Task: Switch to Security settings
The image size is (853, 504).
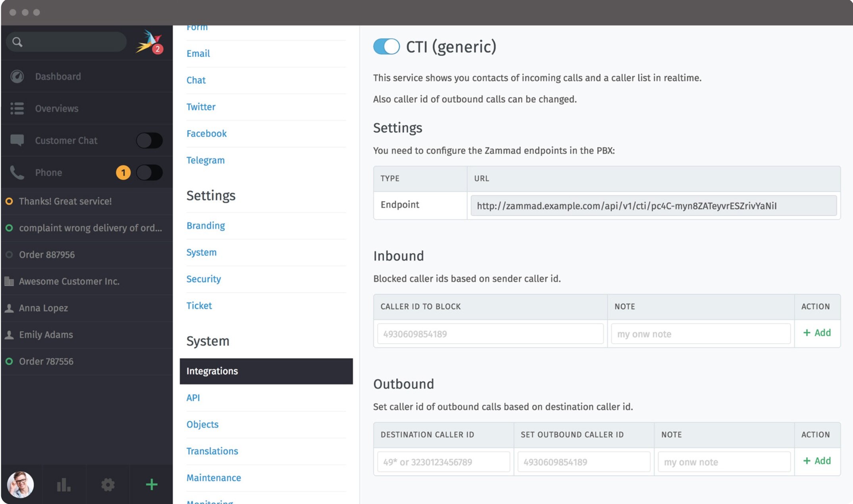Action: (203, 279)
